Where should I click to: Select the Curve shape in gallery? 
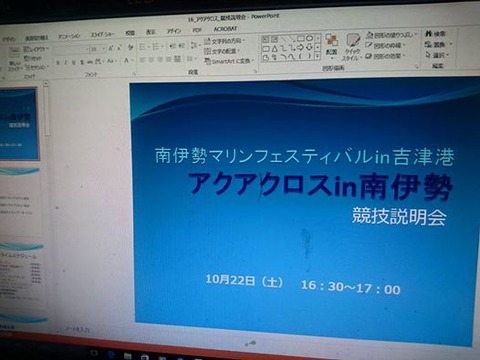pyautogui.click(x=292, y=57)
